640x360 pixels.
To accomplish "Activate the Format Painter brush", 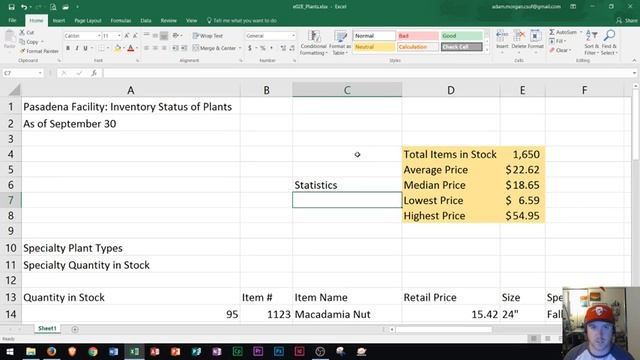I will coord(22,51).
